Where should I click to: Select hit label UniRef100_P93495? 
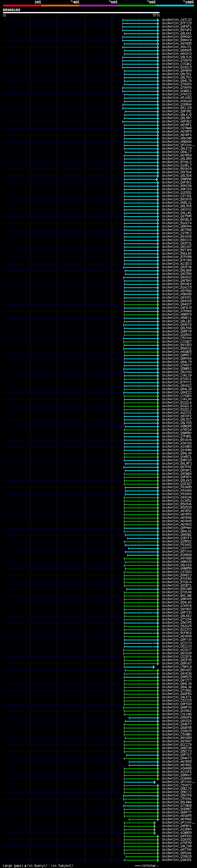tap(177, 487)
